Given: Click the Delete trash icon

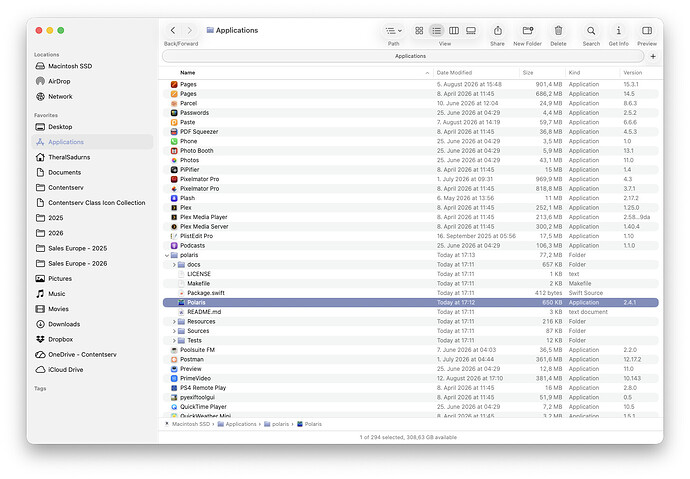Looking at the screenshot, I should pyautogui.click(x=558, y=30).
